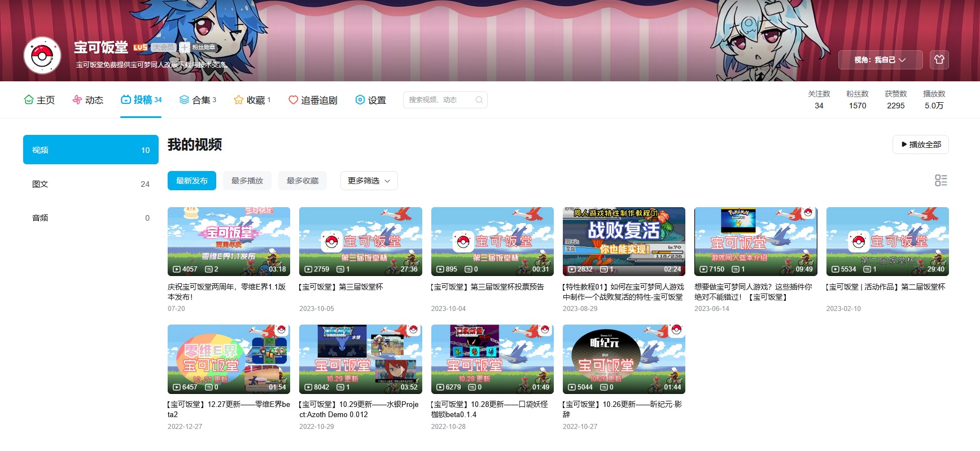
Task: Open the 动态 feed tab
Action: point(88,100)
